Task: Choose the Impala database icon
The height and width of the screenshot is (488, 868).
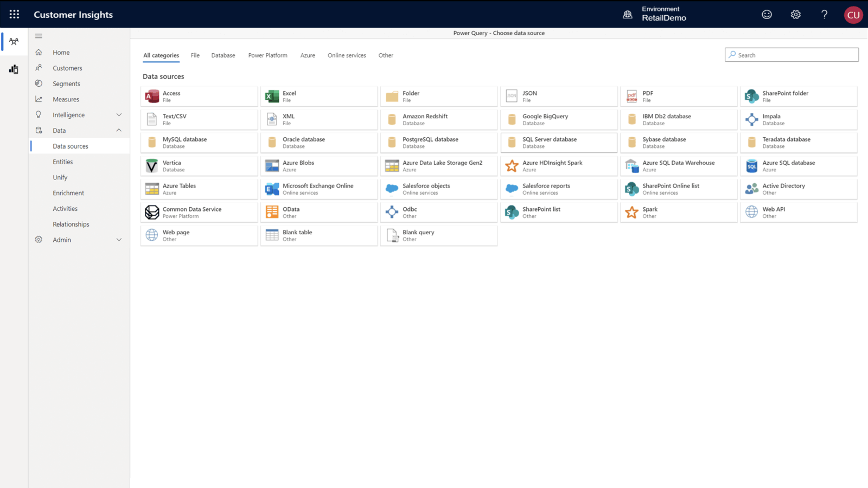Action: tap(751, 119)
